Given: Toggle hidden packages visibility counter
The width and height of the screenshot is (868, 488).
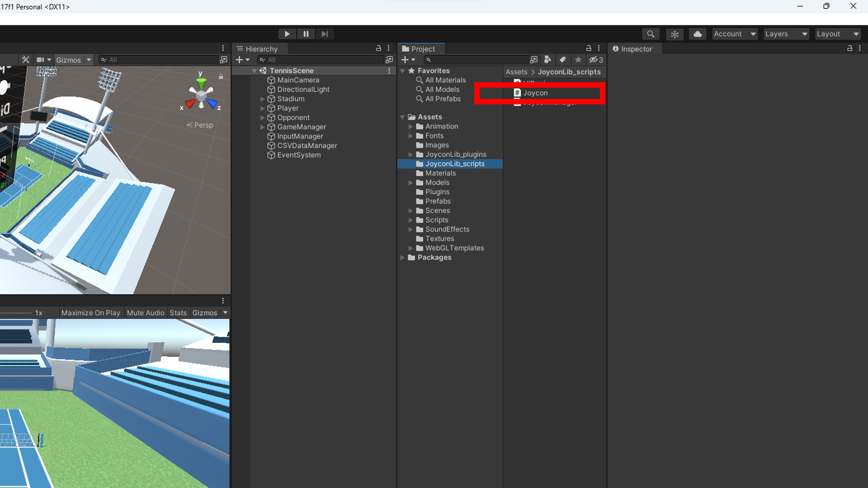Looking at the screenshot, I should coord(596,60).
